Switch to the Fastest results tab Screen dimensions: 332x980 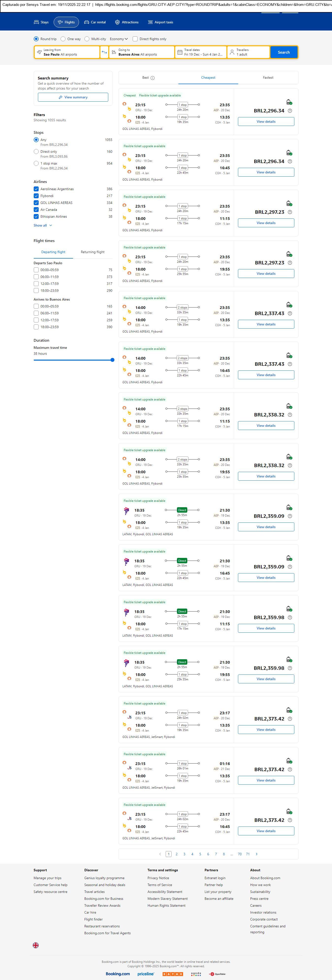click(x=268, y=78)
